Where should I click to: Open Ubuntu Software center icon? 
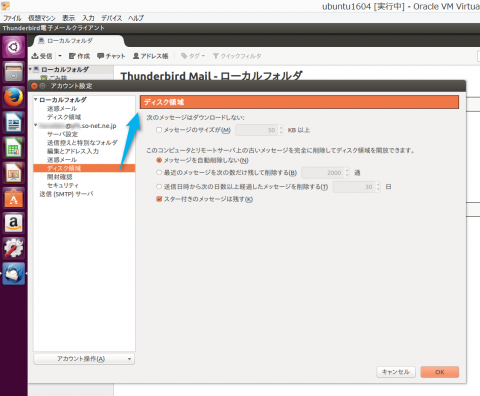coord(13,198)
